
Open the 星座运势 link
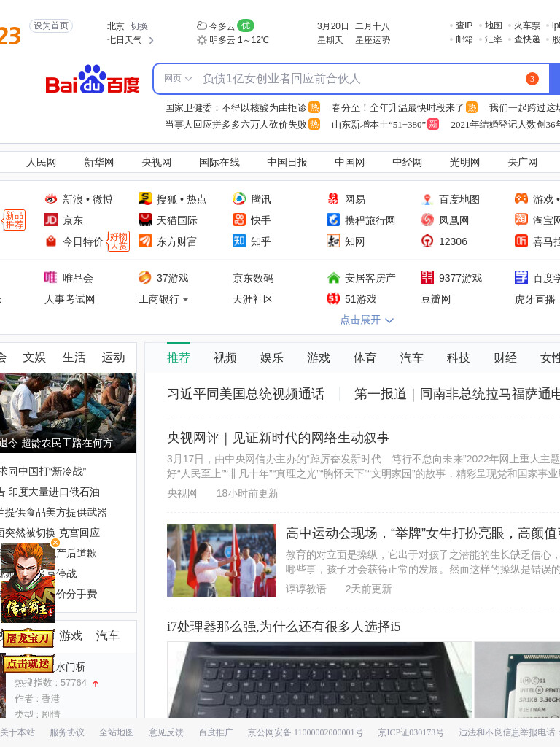click(373, 41)
